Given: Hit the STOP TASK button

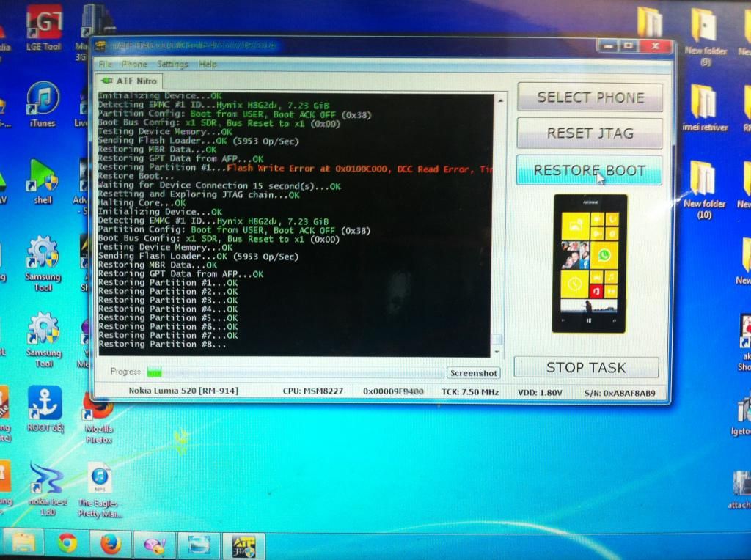Looking at the screenshot, I should point(586,367).
